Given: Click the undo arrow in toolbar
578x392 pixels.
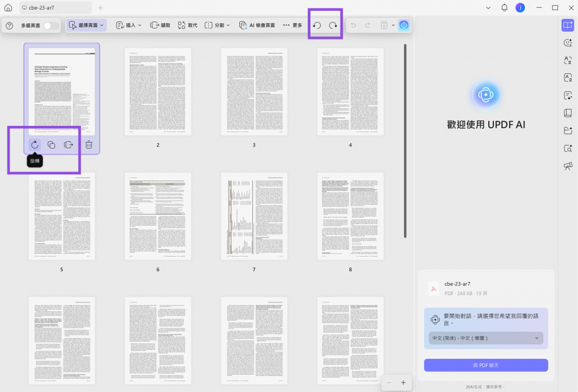Looking at the screenshot, I should (x=353, y=25).
